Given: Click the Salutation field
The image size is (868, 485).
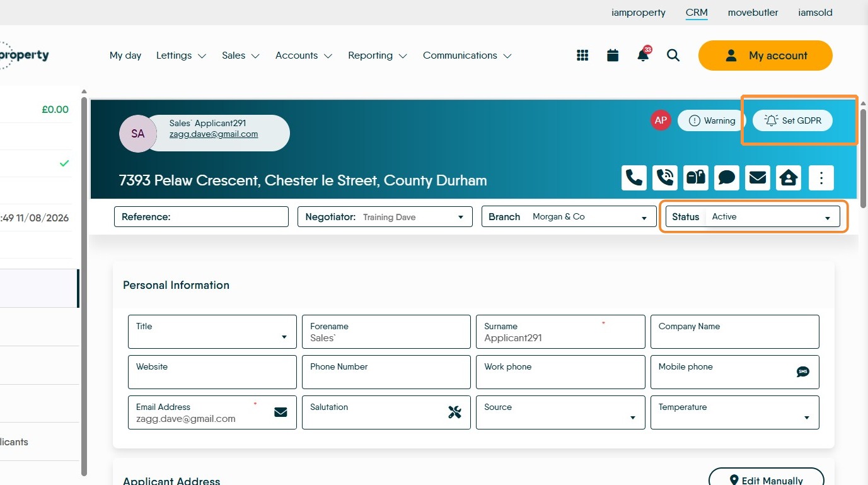Looking at the screenshot, I should click(x=386, y=412).
